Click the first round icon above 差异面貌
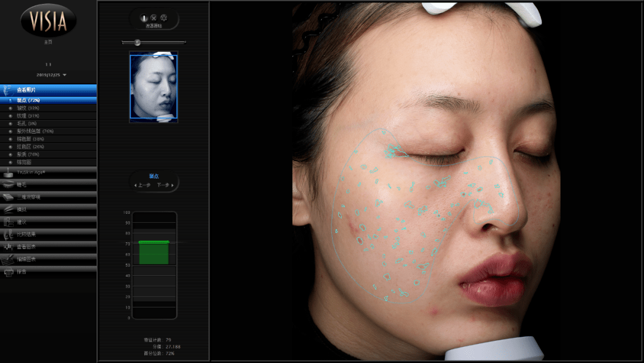Screen dimensions: 644x363 tap(144, 18)
